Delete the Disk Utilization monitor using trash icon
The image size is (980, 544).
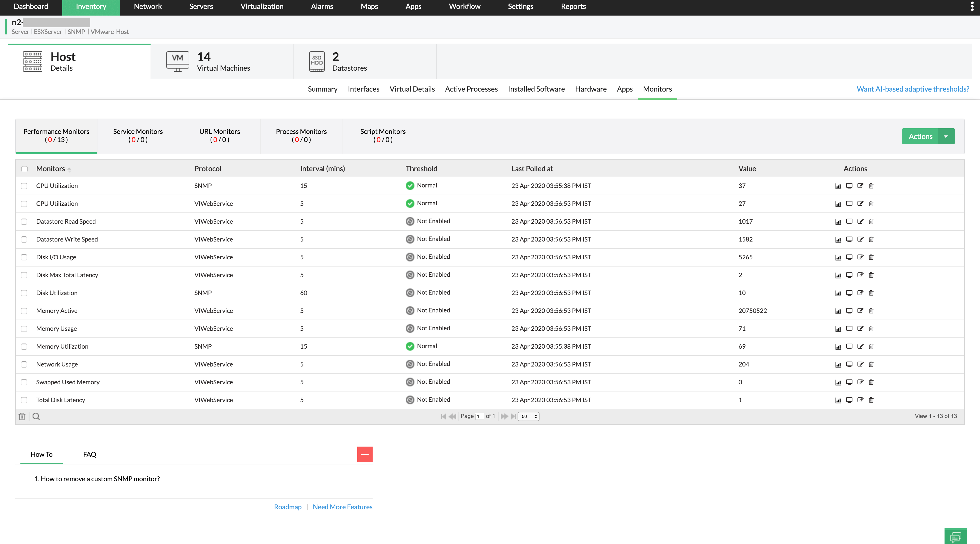[x=871, y=293]
